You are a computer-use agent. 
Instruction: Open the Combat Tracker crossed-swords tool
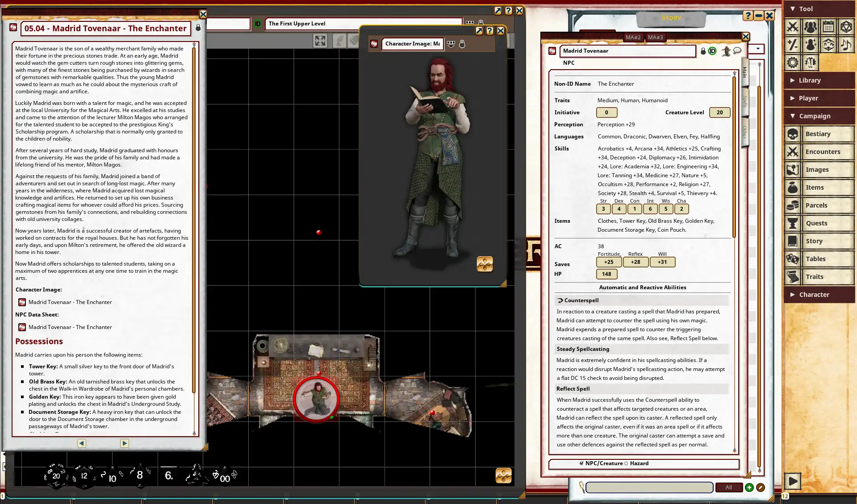point(793,27)
